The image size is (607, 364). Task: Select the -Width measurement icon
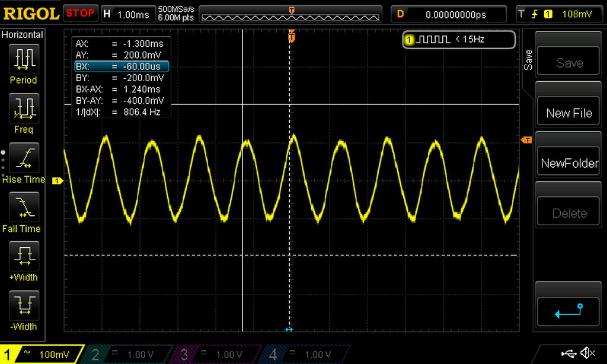pos(24,305)
